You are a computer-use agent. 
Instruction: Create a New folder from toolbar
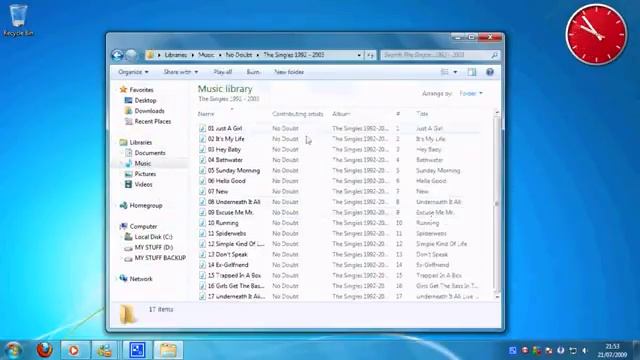coord(289,72)
